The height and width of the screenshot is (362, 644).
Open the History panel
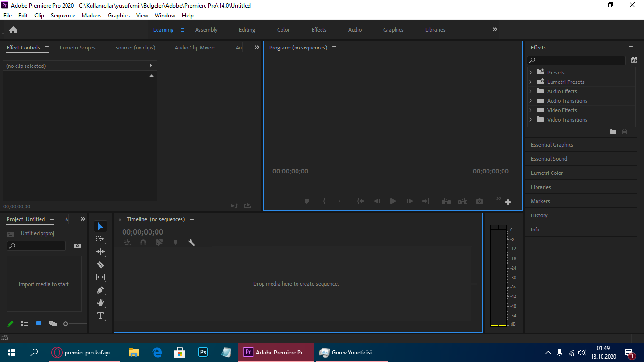539,215
